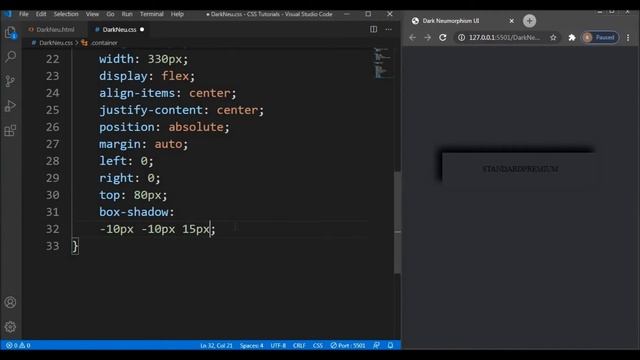Click the editor vertical scrollbar

(x=397, y=222)
